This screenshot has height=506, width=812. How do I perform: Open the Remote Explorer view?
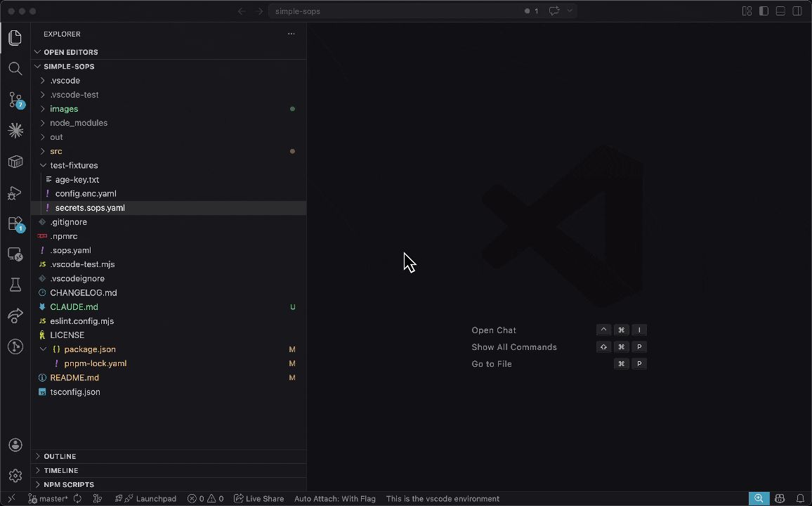[15, 254]
